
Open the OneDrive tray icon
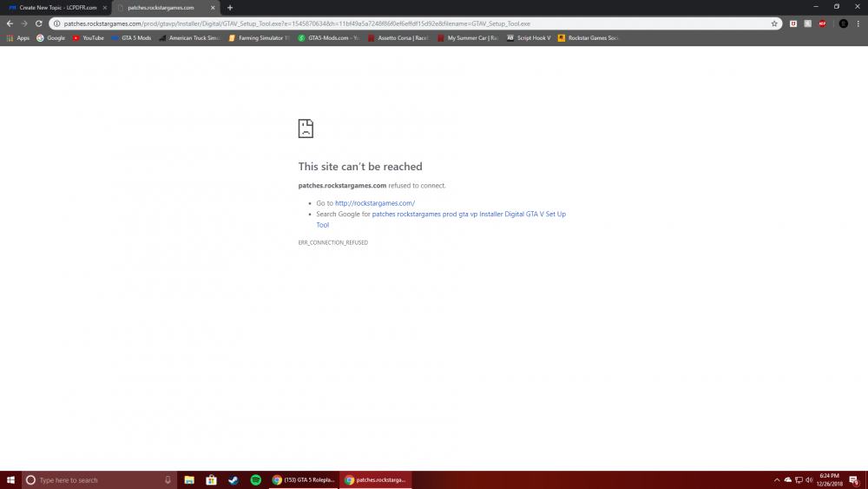click(x=788, y=480)
